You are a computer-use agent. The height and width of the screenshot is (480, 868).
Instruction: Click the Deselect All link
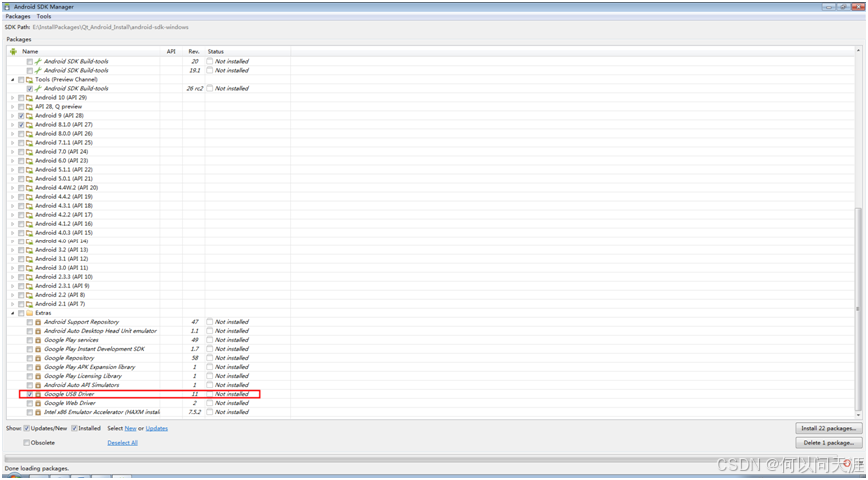122,443
